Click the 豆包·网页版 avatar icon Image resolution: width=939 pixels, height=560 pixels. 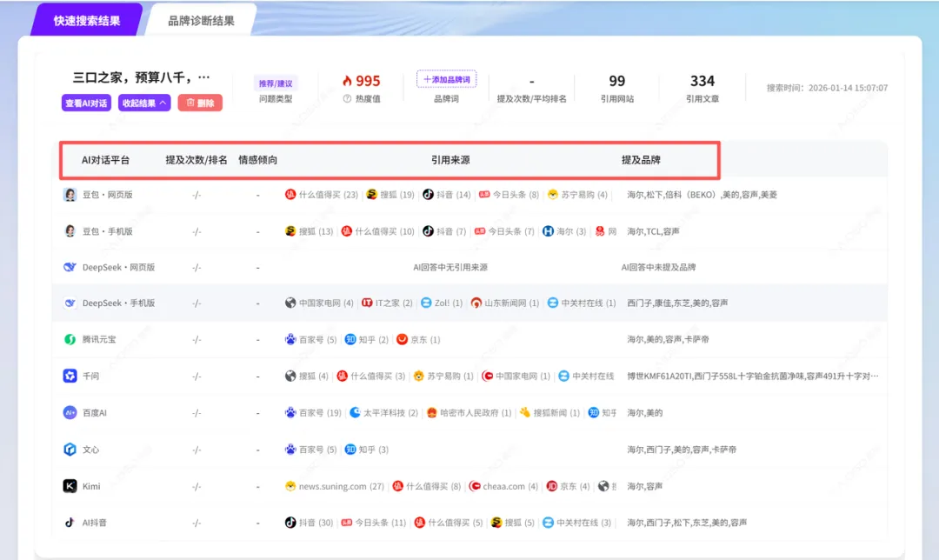point(70,195)
